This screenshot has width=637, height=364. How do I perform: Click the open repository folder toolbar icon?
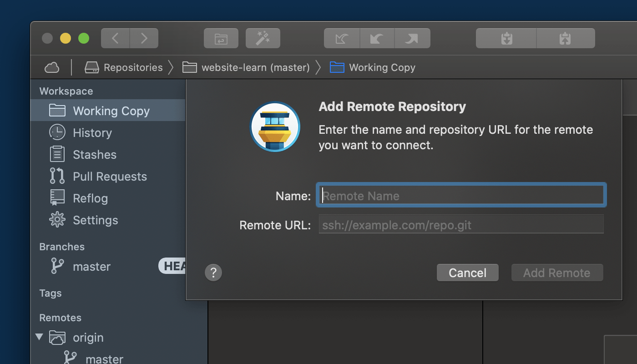pyautogui.click(x=221, y=38)
